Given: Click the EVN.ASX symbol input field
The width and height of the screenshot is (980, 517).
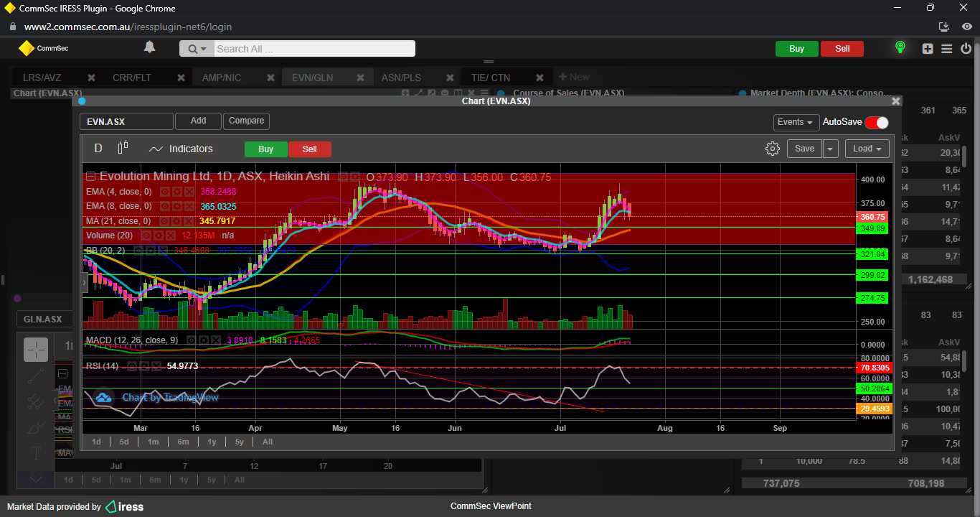Looking at the screenshot, I should [126, 121].
